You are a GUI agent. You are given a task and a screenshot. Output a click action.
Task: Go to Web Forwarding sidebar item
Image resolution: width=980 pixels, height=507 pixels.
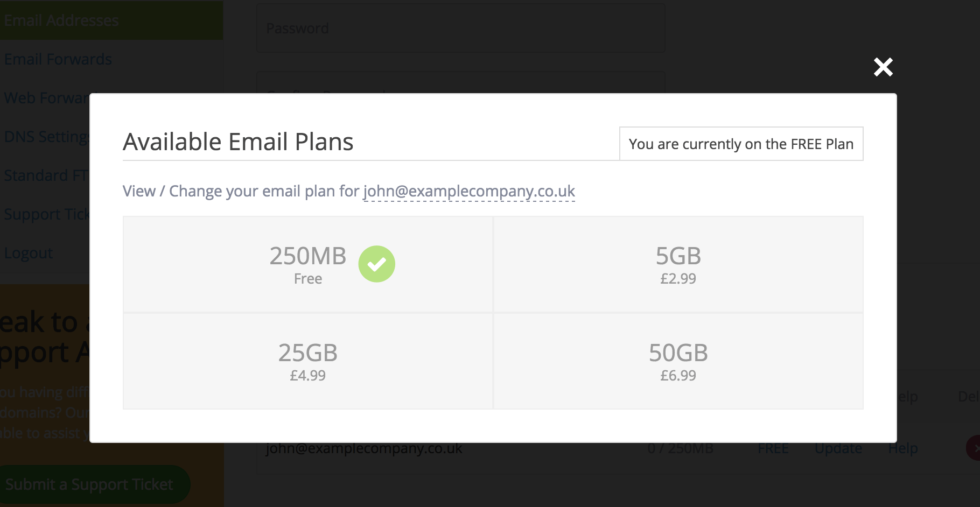[x=45, y=98]
